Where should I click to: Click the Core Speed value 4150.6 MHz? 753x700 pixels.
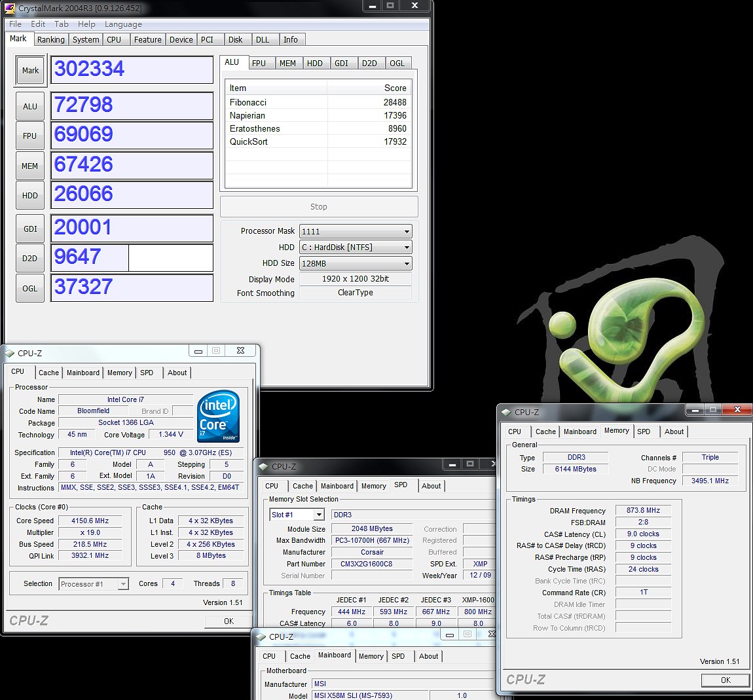90,521
